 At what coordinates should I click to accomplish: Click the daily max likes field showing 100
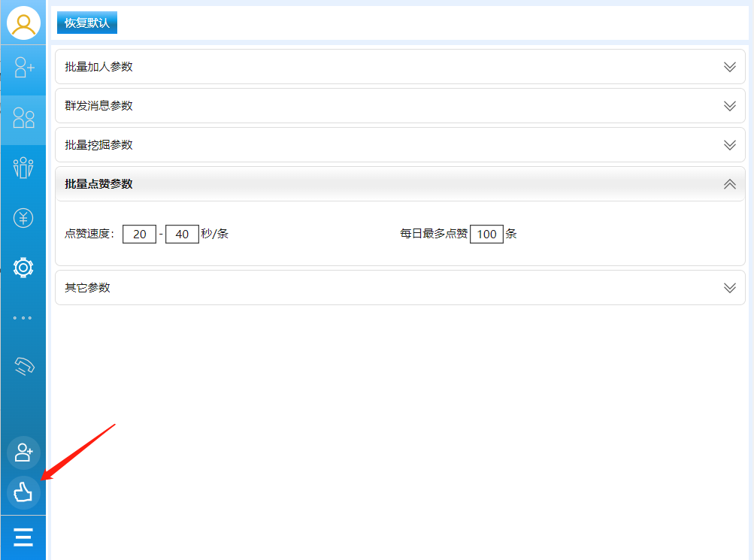(x=486, y=234)
